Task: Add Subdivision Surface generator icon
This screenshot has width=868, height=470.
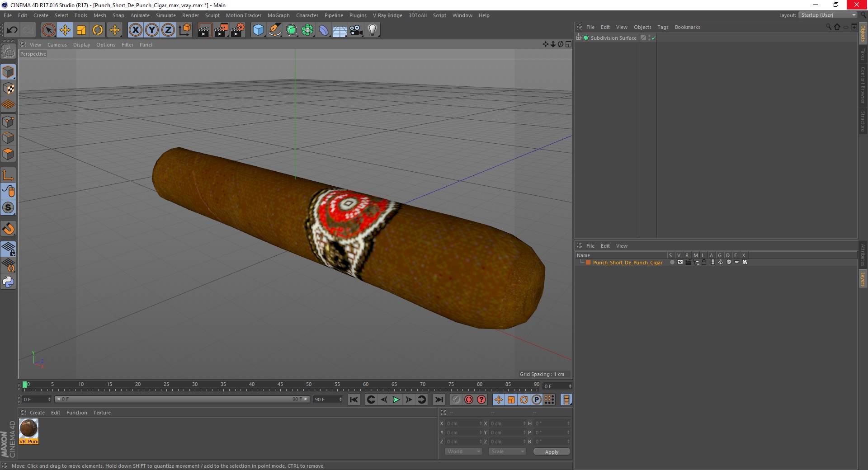Action: tap(291, 30)
